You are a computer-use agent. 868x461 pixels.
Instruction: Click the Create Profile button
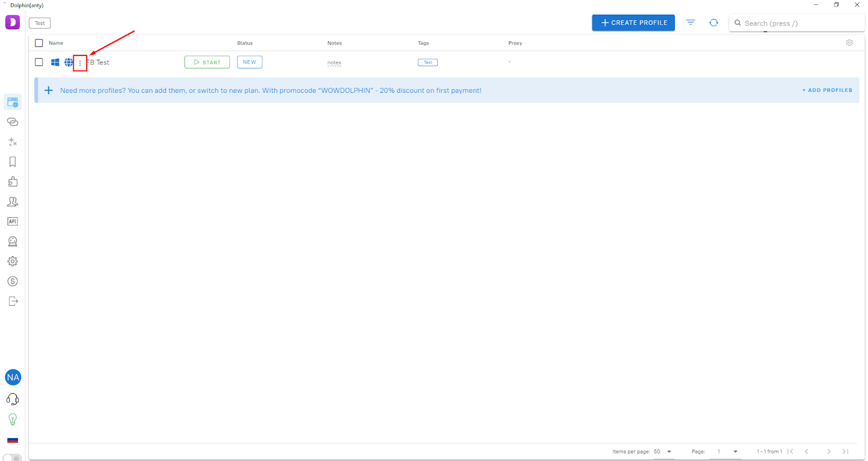click(633, 23)
